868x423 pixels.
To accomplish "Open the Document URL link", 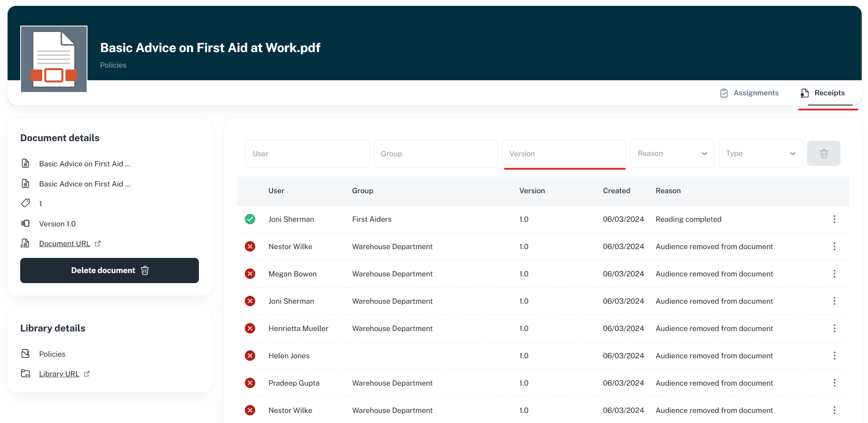I will click(x=64, y=244).
